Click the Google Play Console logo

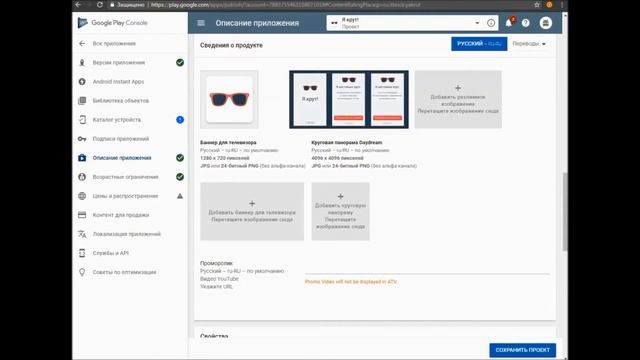pos(113,23)
